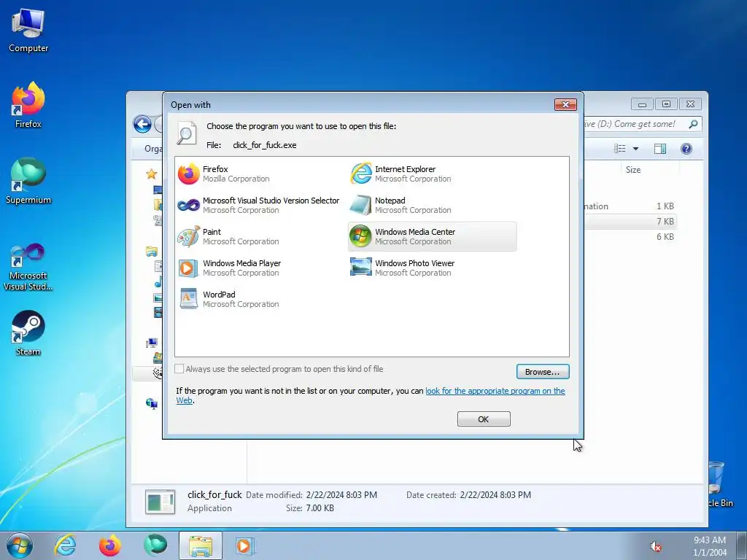Open the Computer desktop icon
Viewport: 747px width, 560px height.
[28, 31]
